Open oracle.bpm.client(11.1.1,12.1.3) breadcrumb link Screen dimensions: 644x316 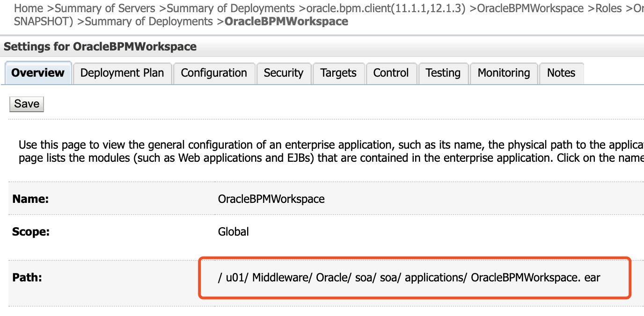(x=386, y=8)
